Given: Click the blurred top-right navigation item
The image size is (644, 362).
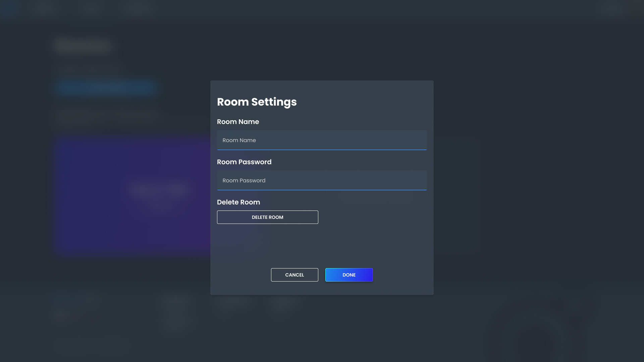Looking at the screenshot, I should [610, 9].
